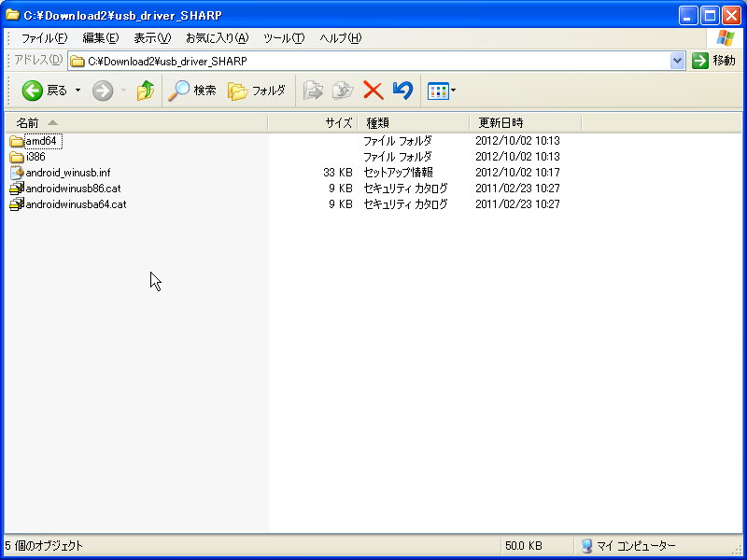Select the androidwinusba64.cat file icon
747x560 pixels.
click(x=17, y=204)
